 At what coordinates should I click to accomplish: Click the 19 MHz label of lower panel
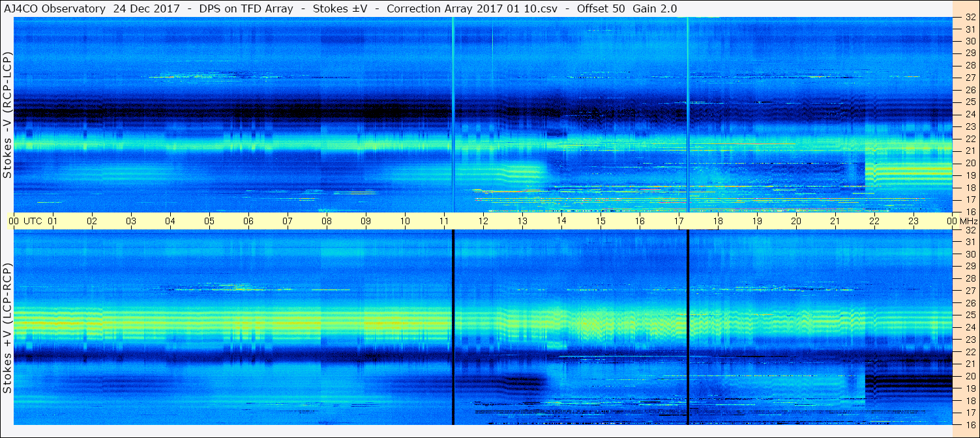tap(970, 388)
